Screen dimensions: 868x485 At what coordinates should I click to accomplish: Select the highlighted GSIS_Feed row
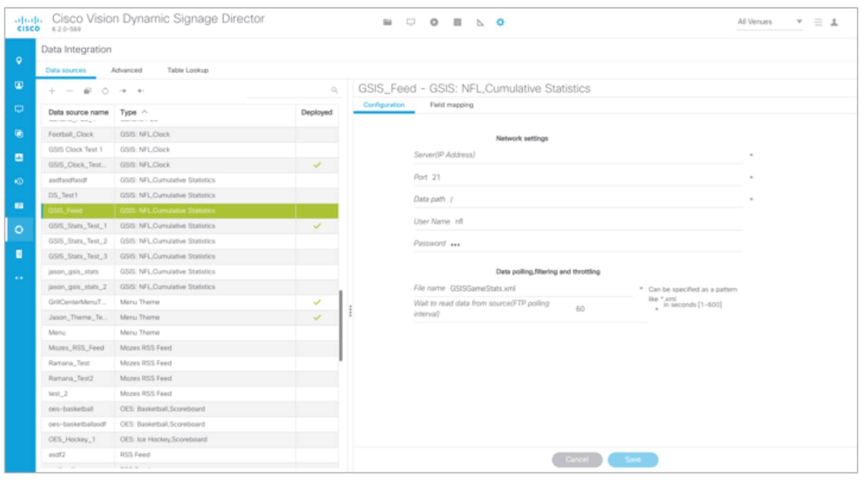[190, 211]
